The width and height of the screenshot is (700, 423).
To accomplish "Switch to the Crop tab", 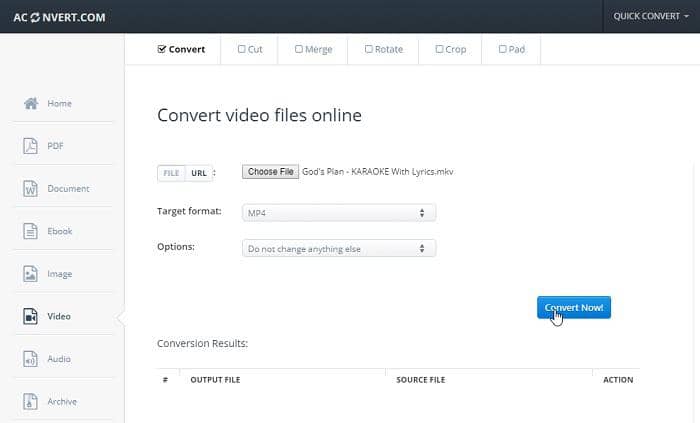I will (440, 49).
